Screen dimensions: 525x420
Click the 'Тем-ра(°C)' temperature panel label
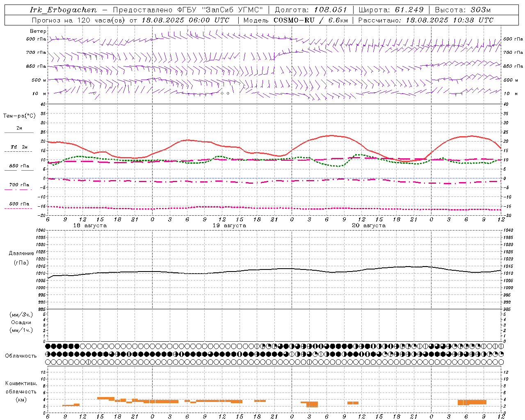pos(19,116)
